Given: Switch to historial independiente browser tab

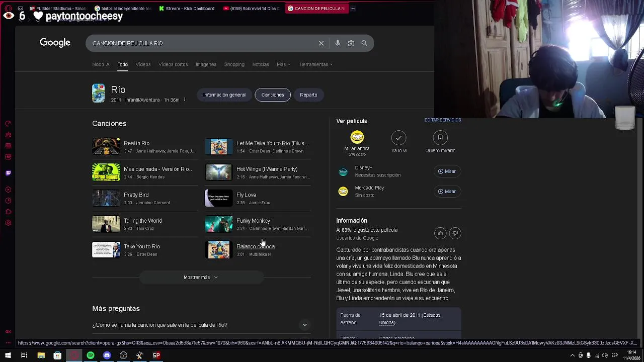Looking at the screenshot, I should click(123, 9).
